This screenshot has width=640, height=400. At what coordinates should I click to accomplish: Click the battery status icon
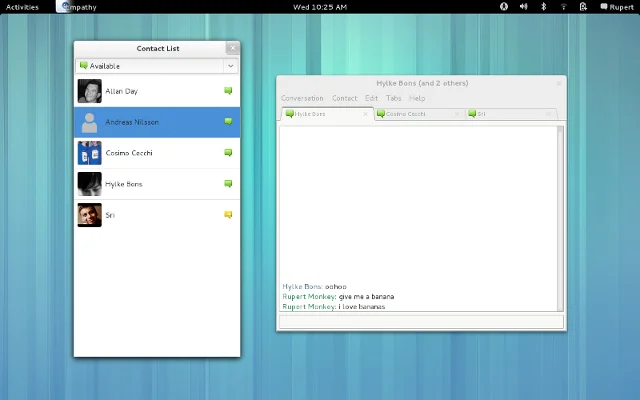coord(582,6)
